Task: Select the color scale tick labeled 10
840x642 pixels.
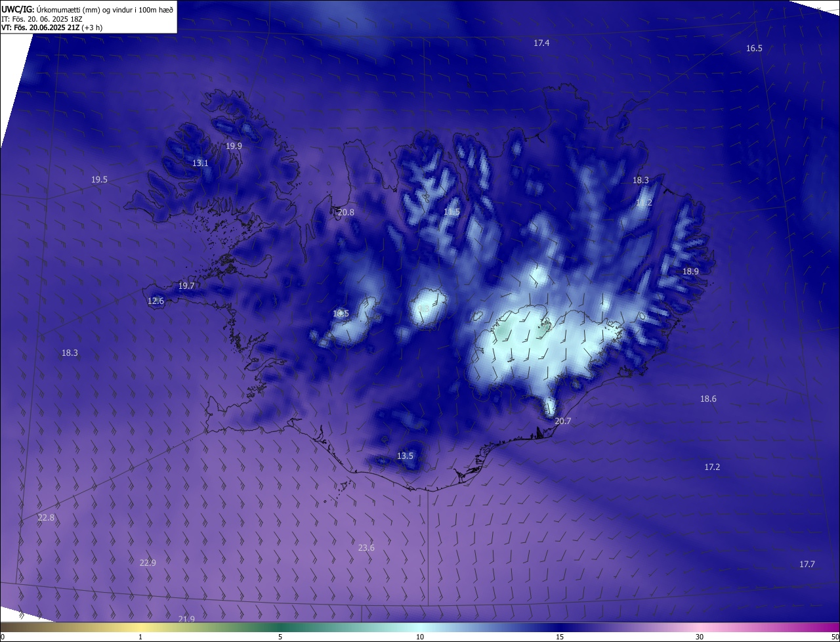Action: point(420,637)
